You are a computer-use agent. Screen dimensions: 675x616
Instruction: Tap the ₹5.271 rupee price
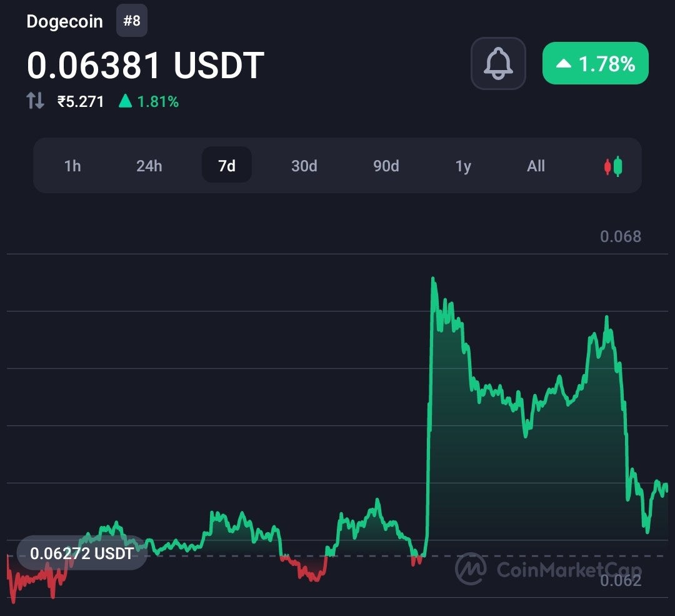(81, 102)
